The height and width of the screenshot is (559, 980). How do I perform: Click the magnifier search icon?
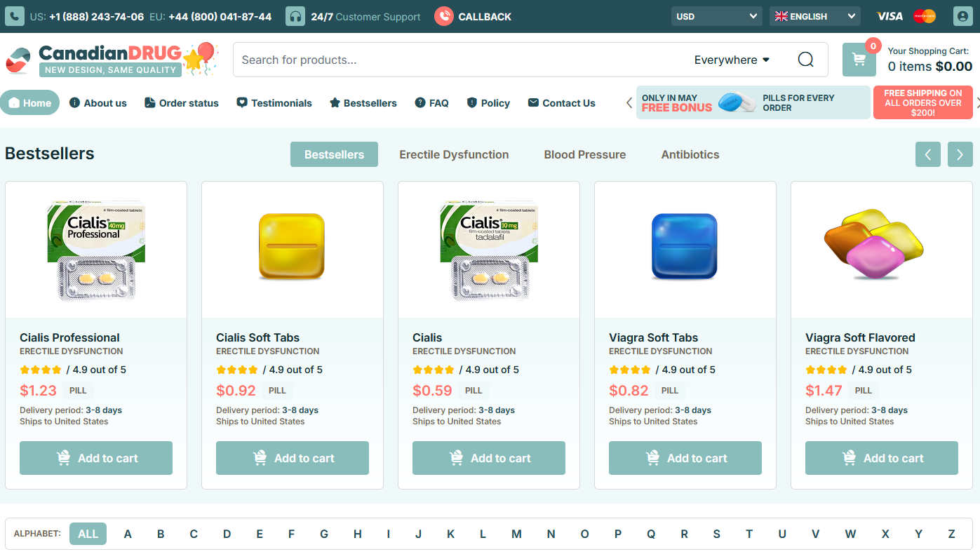click(805, 60)
